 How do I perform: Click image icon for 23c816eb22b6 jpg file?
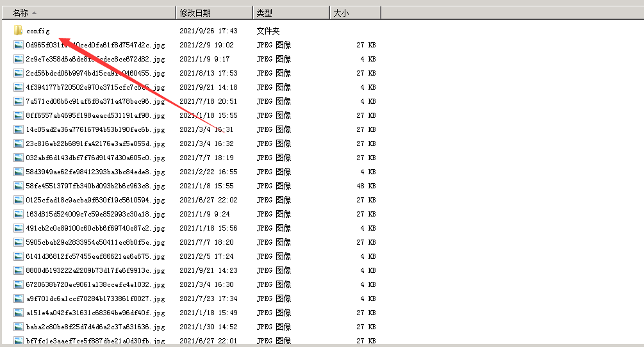[19, 143]
